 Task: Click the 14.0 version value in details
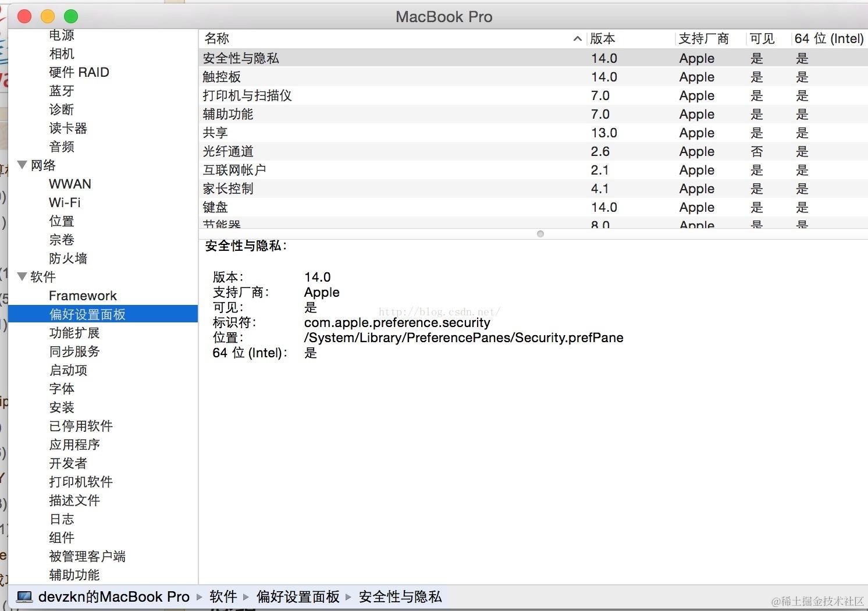coord(318,277)
